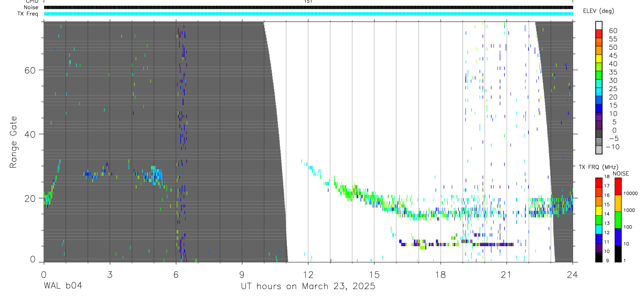Image resolution: width=644 pixels, height=297 pixels.
Task: Click Range Gate tick label '60'
Action: click(x=29, y=70)
